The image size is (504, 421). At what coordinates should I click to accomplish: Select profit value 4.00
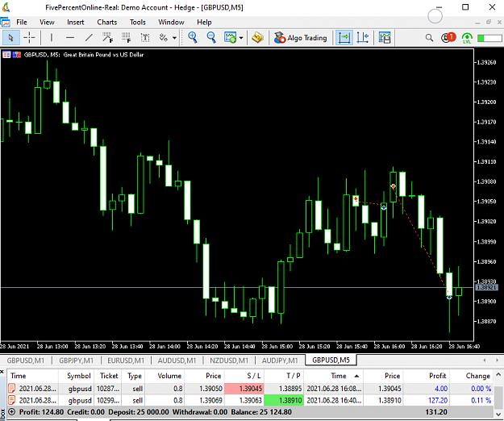pos(441,389)
